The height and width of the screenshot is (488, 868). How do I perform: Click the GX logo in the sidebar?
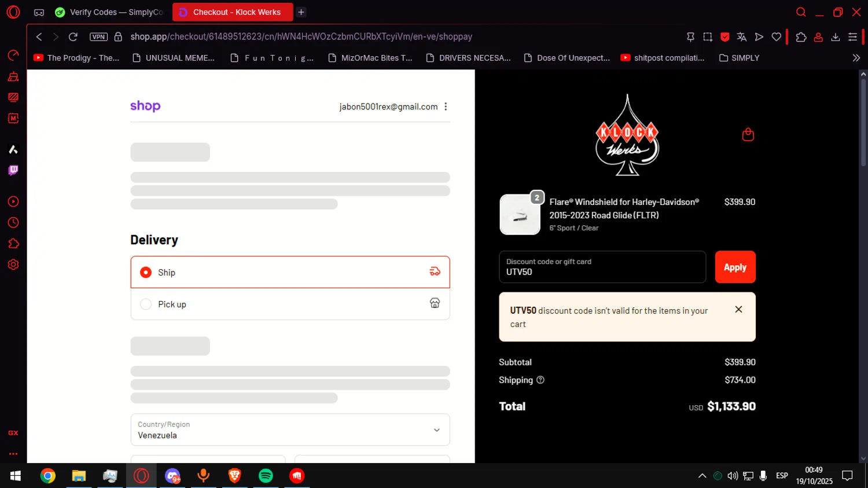coord(13,433)
